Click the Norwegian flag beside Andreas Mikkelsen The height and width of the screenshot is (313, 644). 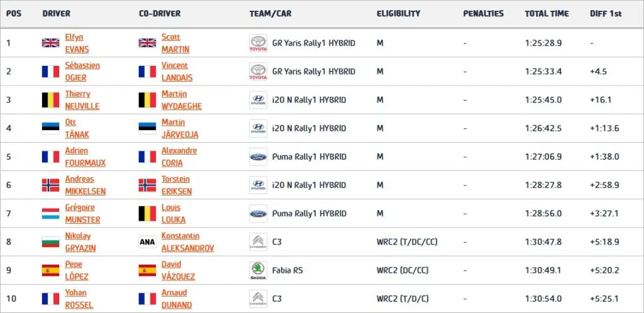(50, 185)
